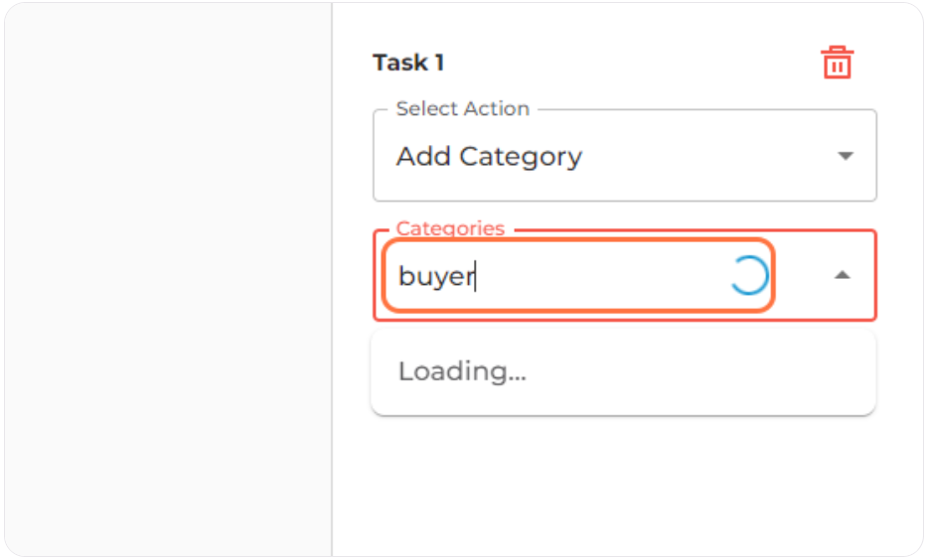Click the red "Categories" field label
928x560 pixels.
coord(450,228)
